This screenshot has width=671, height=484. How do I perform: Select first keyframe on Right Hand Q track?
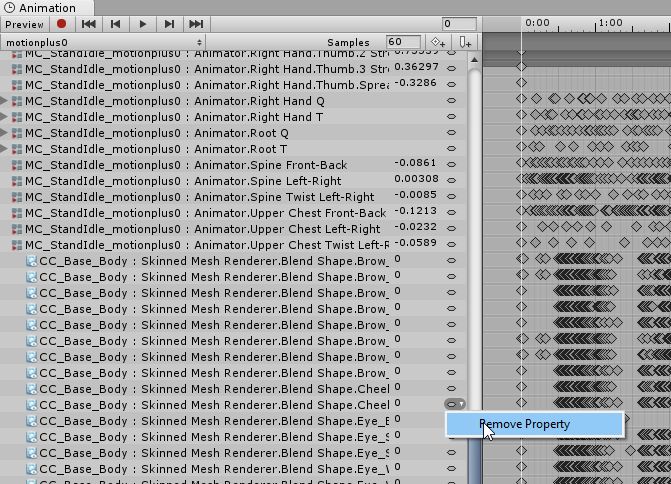coord(521,99)
